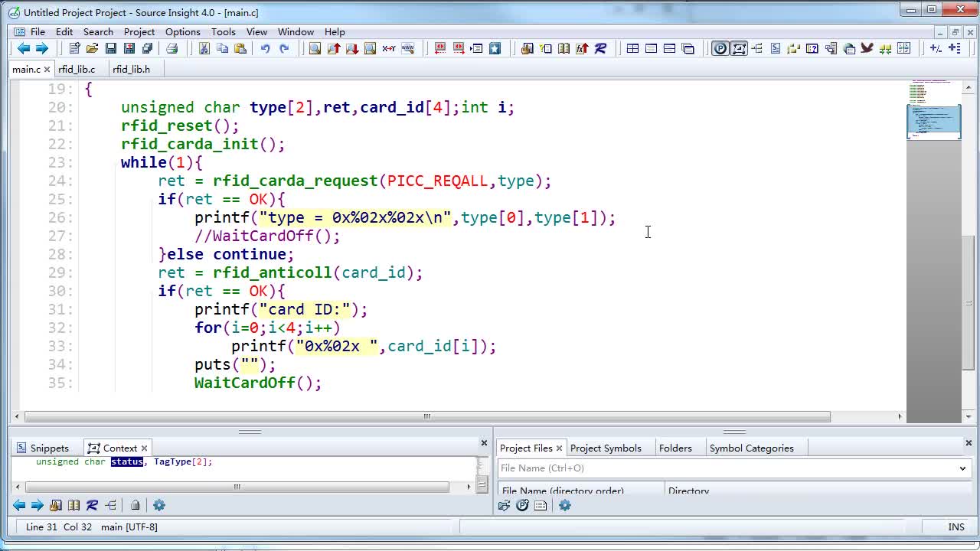This screenshot has height=551, width=980.
Task: Go forward with the main toolbar arrow
Action: point(42,48)
